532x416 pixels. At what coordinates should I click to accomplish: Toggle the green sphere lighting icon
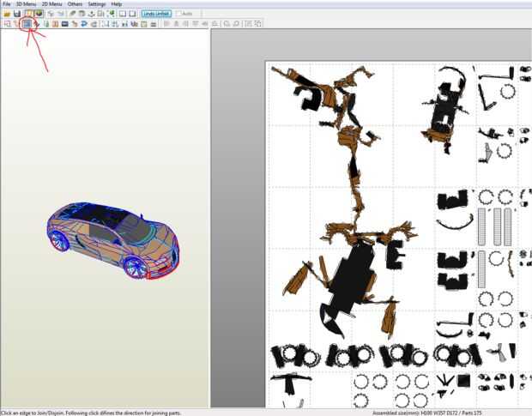(x=39, y=14)
